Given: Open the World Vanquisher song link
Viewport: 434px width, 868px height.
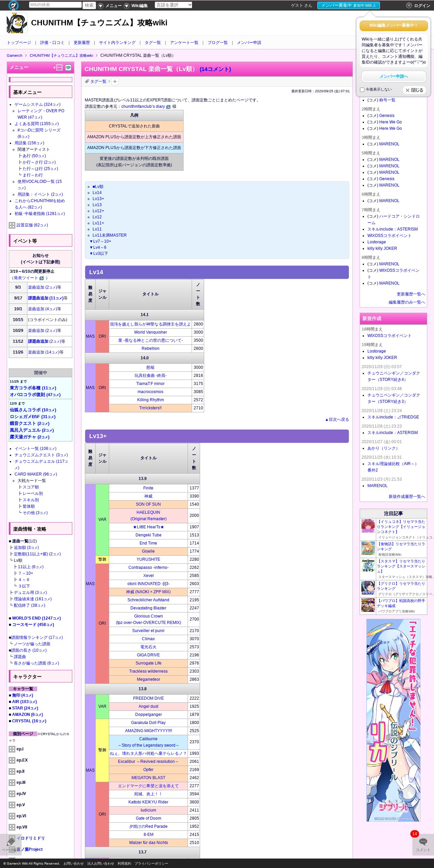Looking at the screenshot, I should 150,332.
